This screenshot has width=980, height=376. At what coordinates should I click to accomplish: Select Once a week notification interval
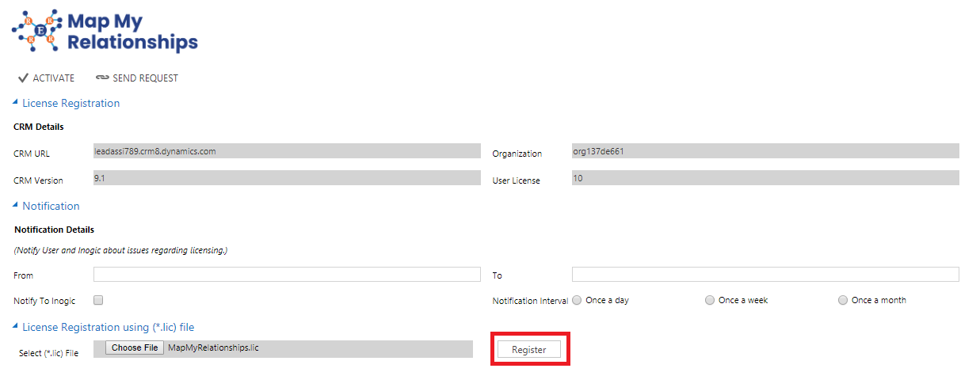coord(710,300)
